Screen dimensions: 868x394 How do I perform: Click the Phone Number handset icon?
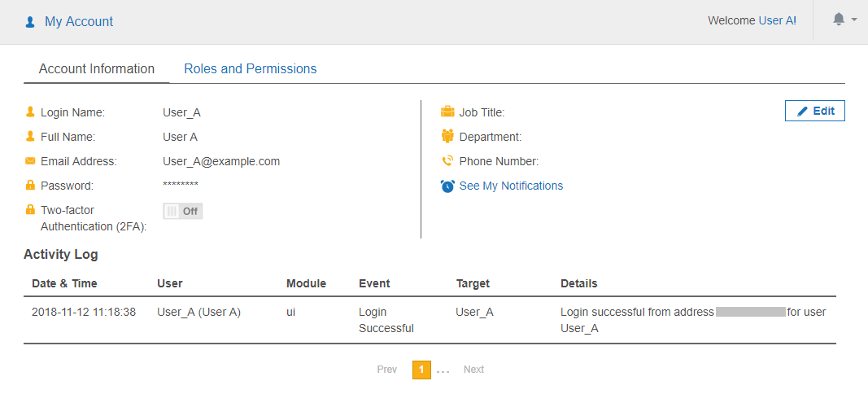447,161
